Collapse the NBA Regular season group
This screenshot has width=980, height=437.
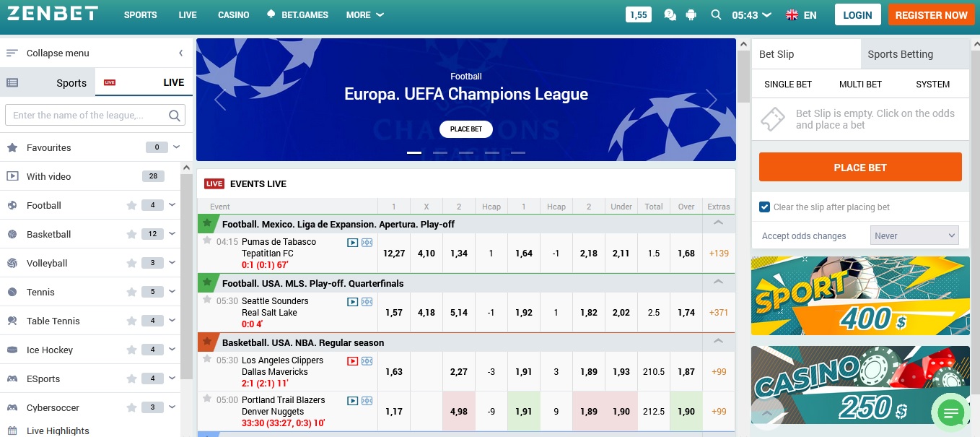718,342
